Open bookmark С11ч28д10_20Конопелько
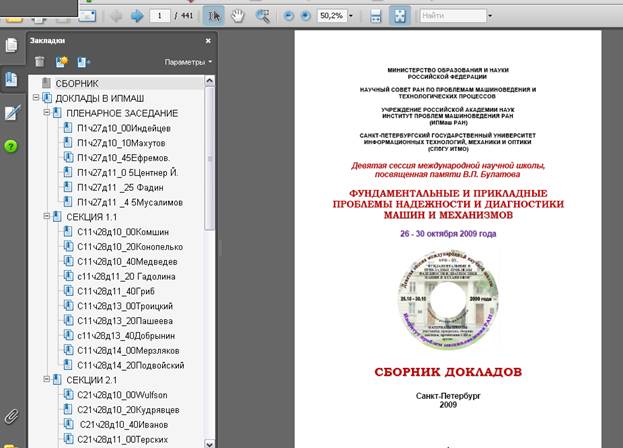The image size is (623, 448). (130, 247)
